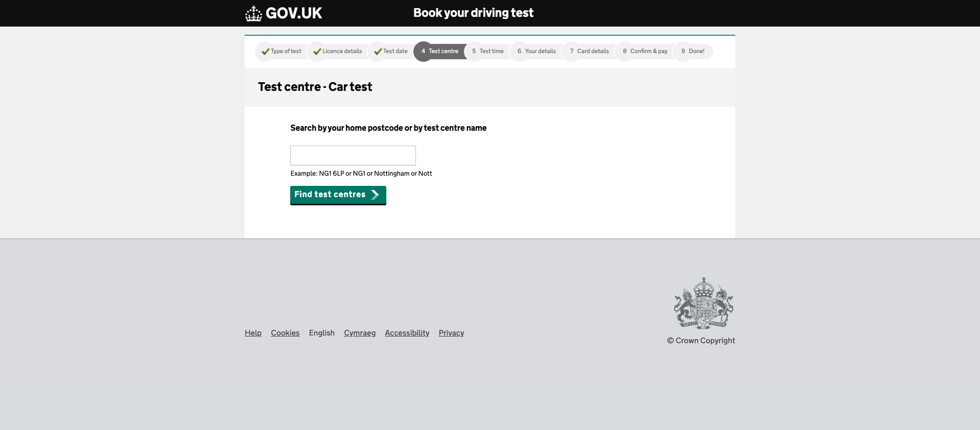Go to step 5 Test time
The height and width of the screenshot is (430, 980).
click(488, 52)
